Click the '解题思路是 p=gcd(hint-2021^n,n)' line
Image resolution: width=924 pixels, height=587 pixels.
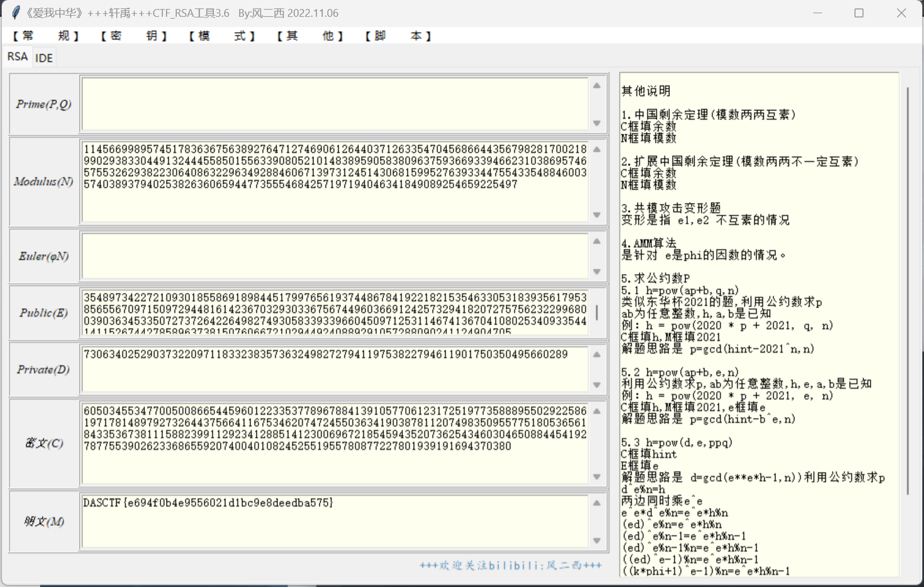718,349
